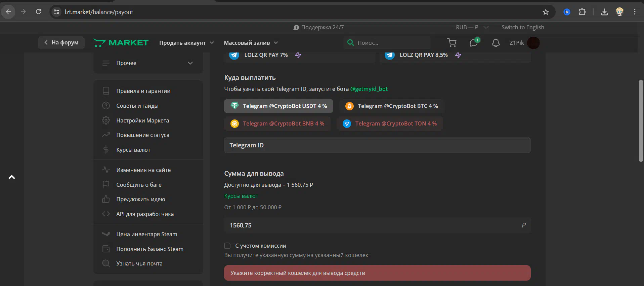Bookmark this page with the star icon
Screen dimensions: 644x286
(546, 12)
